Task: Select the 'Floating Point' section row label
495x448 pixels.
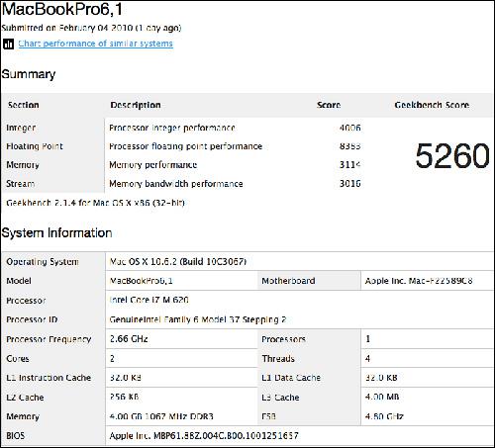Action: coord(35,146)
